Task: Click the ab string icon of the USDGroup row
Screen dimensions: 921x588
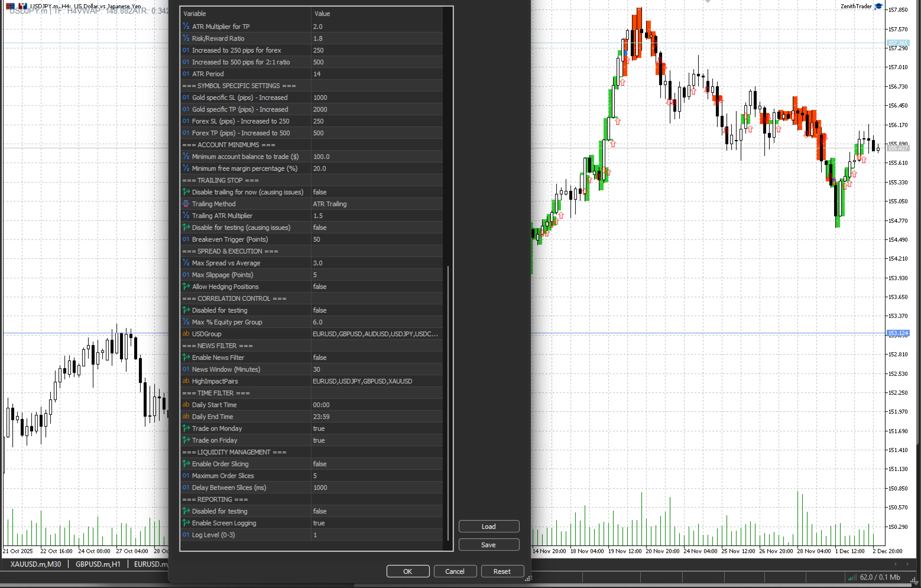Action: (186, 334)
